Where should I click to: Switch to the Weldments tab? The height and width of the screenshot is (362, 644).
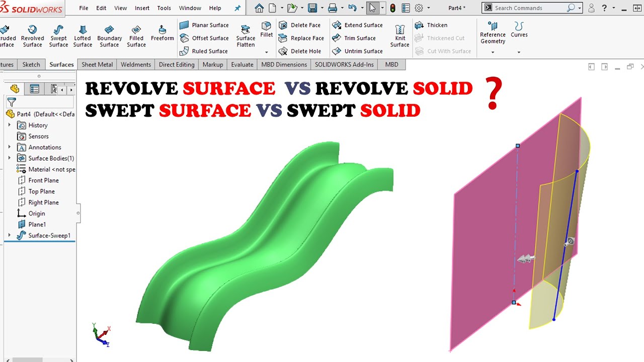point(136,64)
